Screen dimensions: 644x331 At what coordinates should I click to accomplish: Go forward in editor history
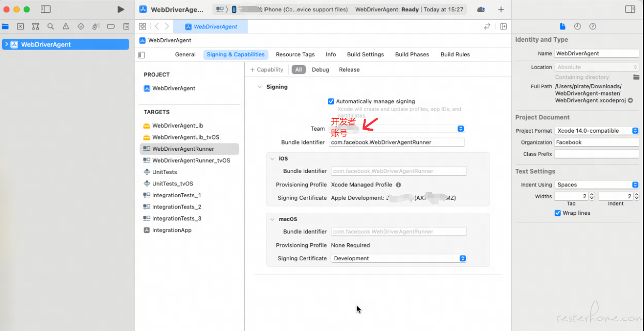point(166,26)
